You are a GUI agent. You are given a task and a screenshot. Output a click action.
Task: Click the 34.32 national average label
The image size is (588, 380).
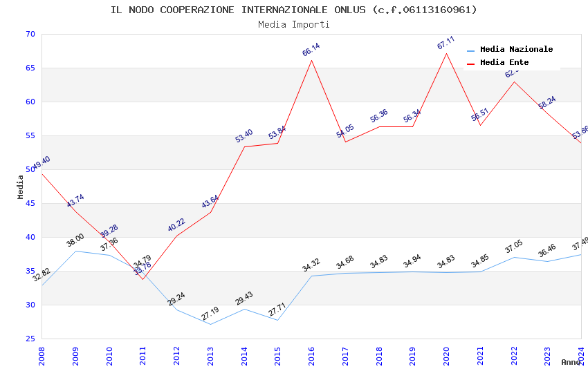(311, 265)
